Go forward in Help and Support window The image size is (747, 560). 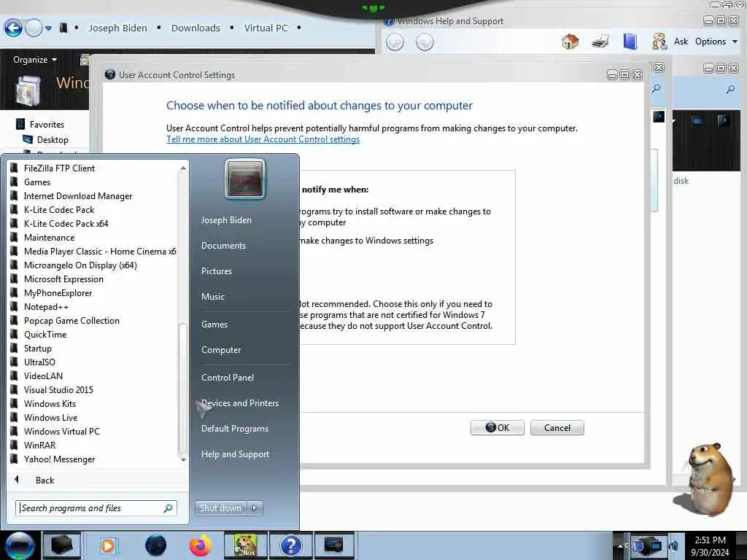tap(425, 42)
